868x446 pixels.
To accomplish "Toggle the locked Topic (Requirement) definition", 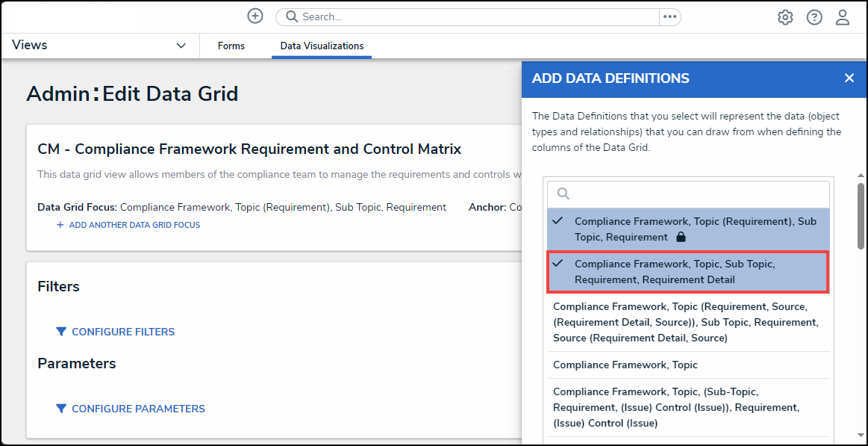I will pyautogui.click(x=687, y=229).
